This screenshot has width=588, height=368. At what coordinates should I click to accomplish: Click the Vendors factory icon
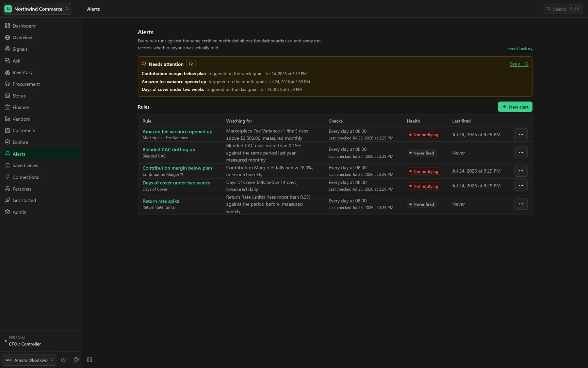[x=8, y=119]
